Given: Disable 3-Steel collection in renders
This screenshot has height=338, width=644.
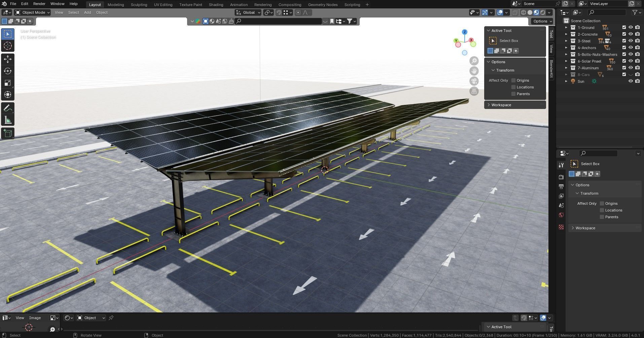Looking at the screenshot, I should [x=638, y=41].
